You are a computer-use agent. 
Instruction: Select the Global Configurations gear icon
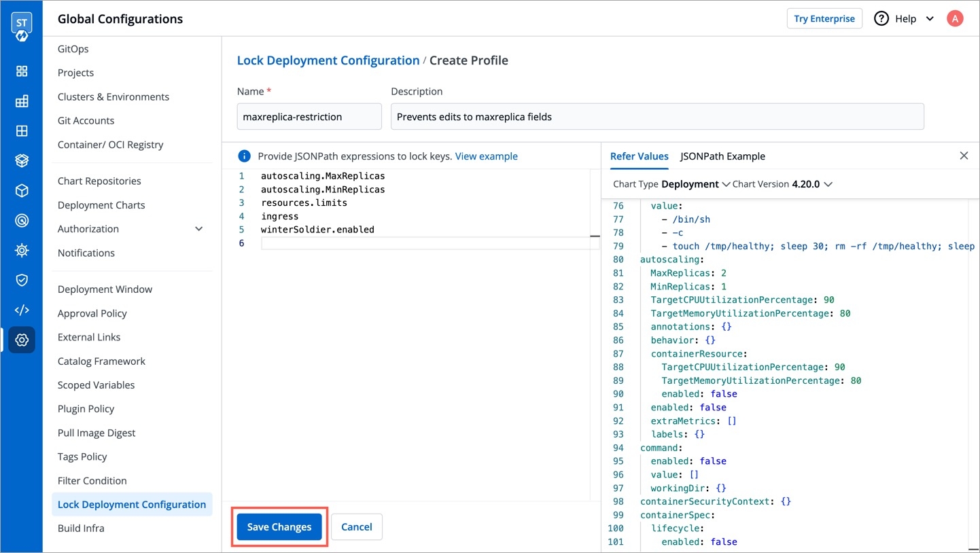tap(22, 340)
